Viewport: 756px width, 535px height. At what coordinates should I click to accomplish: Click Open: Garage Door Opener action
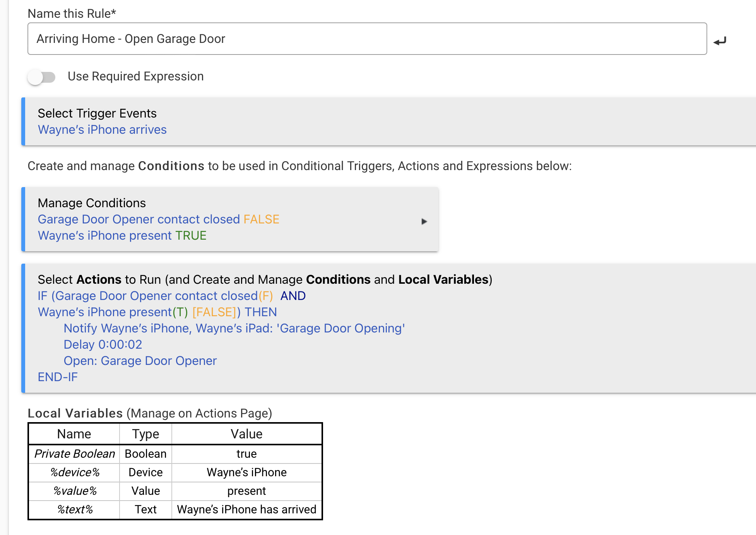tap(140, 361)
